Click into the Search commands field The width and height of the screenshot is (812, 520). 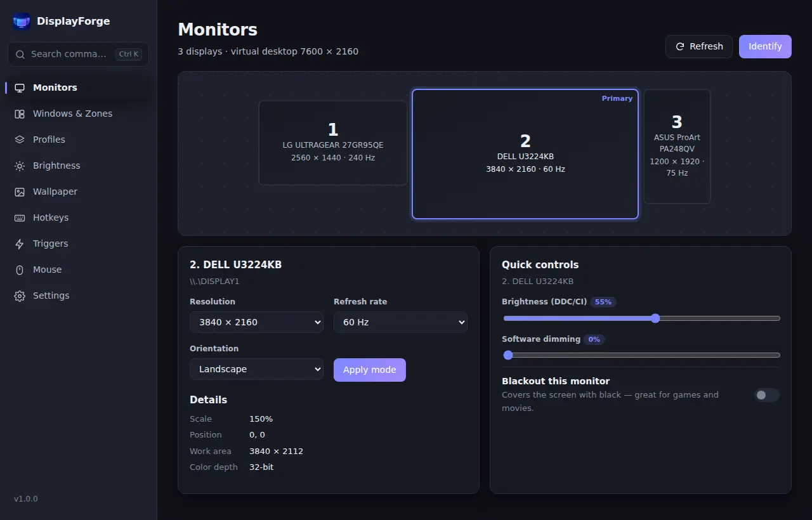click(78, 55)
